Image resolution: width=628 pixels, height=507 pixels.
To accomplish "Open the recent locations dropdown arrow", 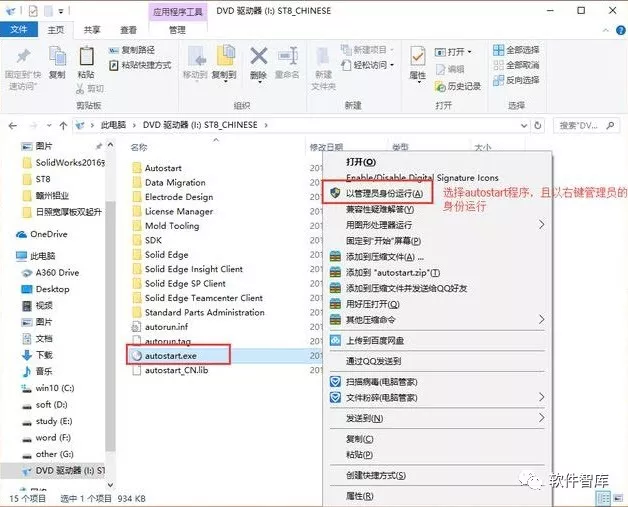I will point(49,126).
